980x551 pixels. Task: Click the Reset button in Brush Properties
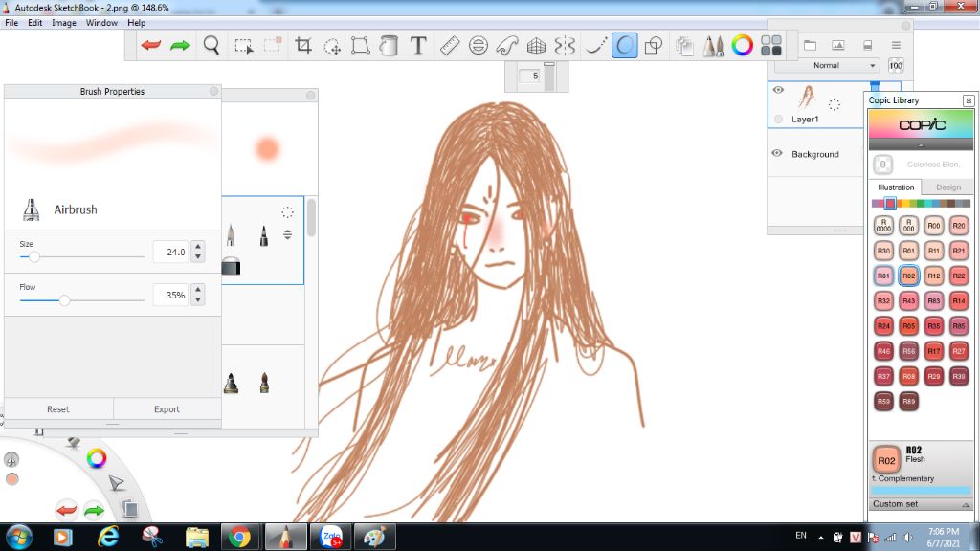click(x=58, y=409)
